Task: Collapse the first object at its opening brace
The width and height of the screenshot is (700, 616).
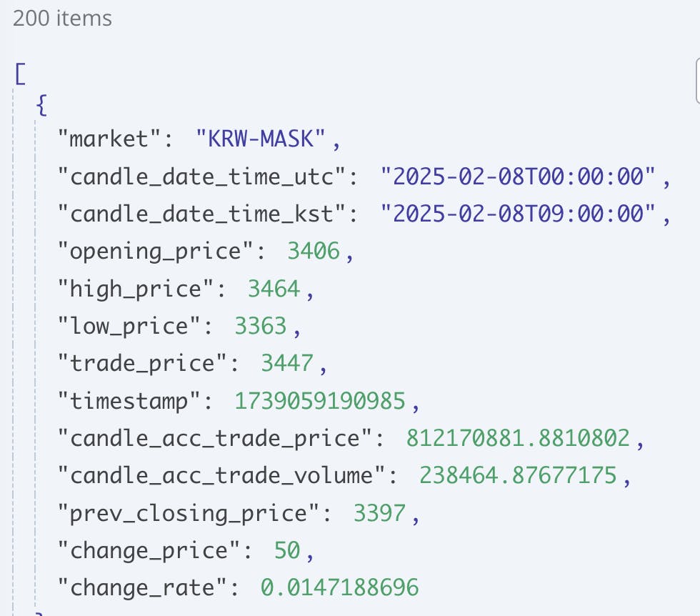Action: tap(41, 105)
